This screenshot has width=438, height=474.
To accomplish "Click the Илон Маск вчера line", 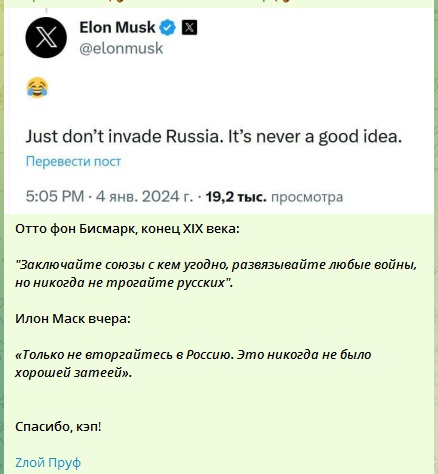I will click(73, 319).
